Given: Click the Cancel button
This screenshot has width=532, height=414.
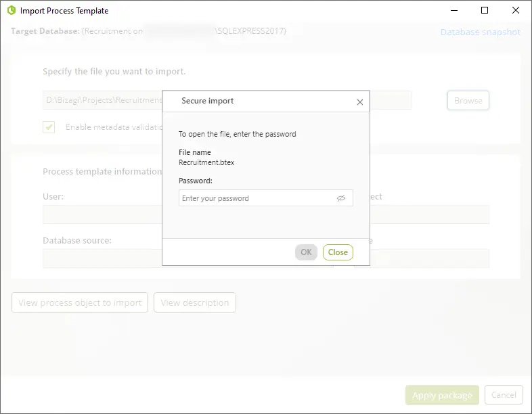Looking at the screenshot, I should tap(504, 394).
